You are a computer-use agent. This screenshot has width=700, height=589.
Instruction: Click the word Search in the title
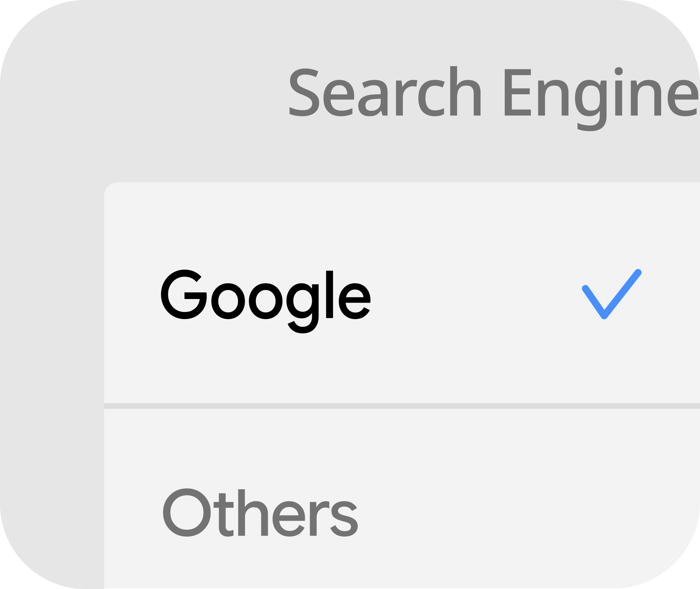coord(385,91)
